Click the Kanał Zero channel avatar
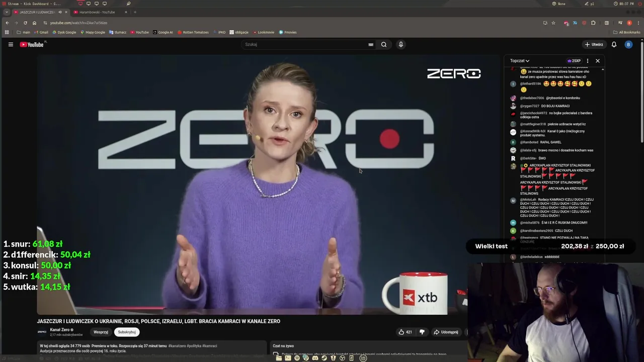 click(42, 332)
